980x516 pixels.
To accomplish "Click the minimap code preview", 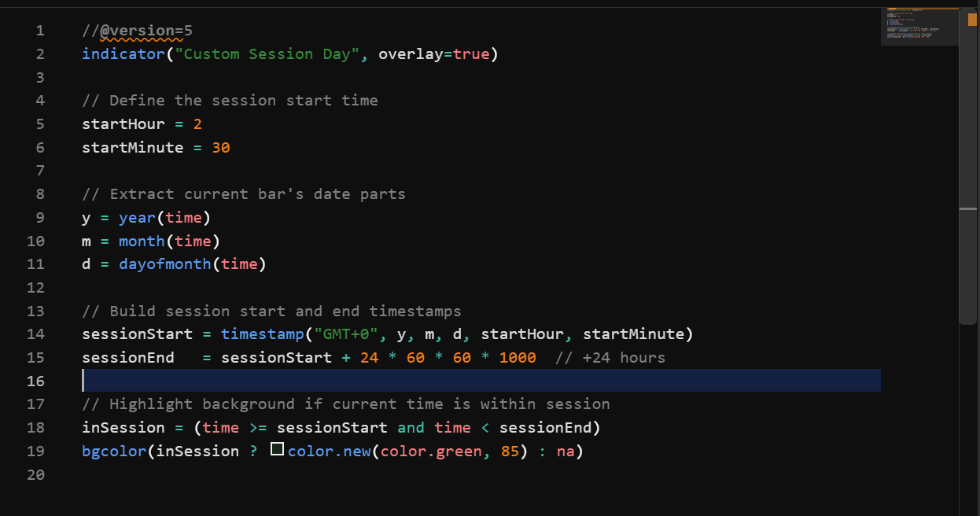I will click(919, 27).
